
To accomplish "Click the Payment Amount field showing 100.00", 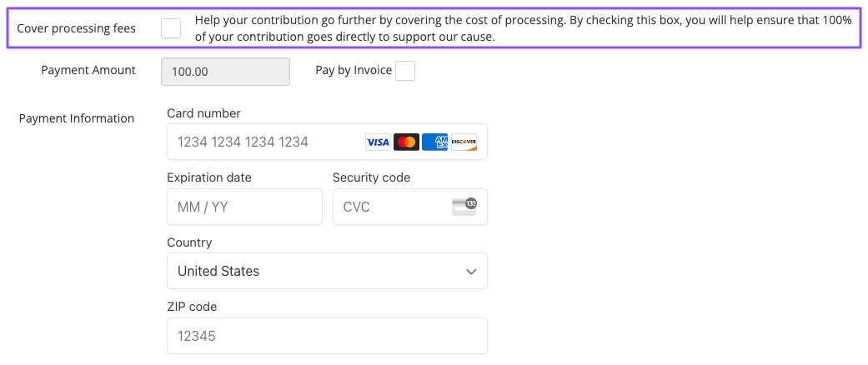I will [225, 72].
